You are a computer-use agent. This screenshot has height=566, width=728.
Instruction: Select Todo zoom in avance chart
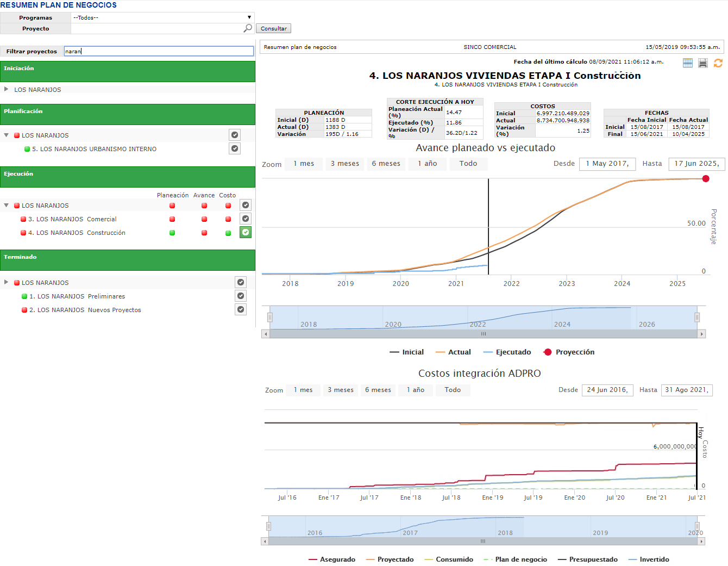[468, 164]
